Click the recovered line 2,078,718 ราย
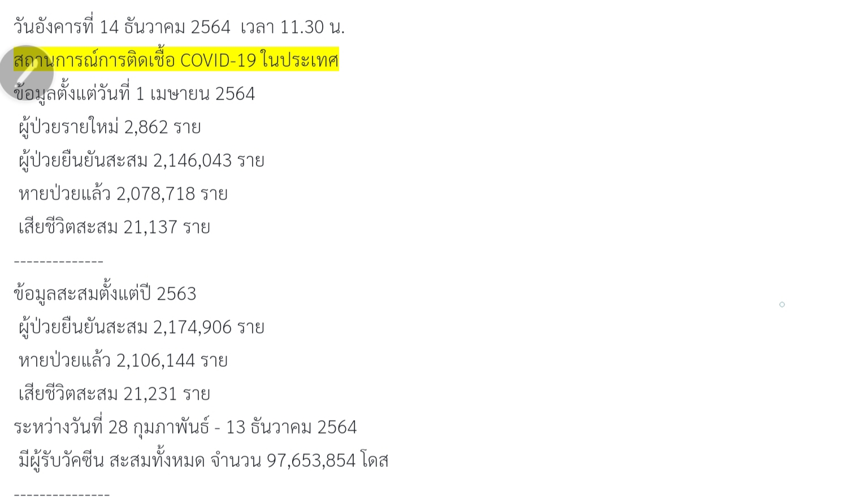The image size is (868, 498). click(x=123, y=193)
